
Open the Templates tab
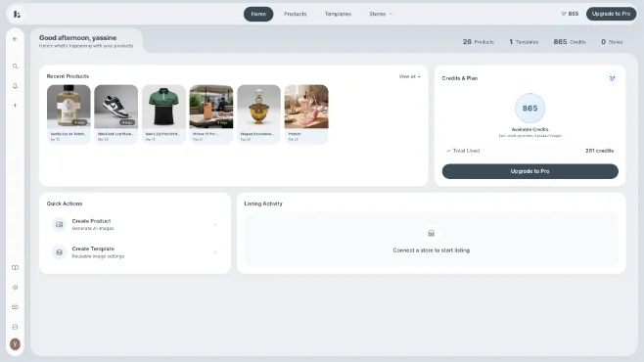point(338,14)
